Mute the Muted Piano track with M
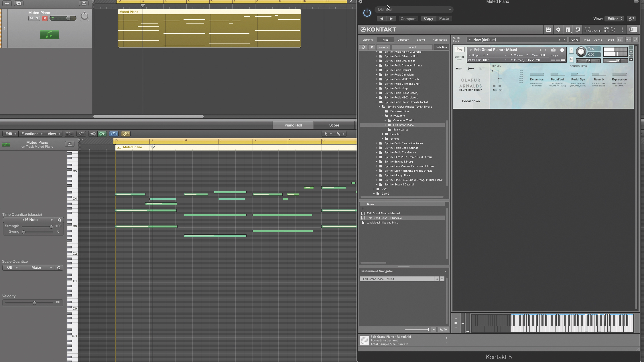 pyautogui.click(x=31, y=18)
